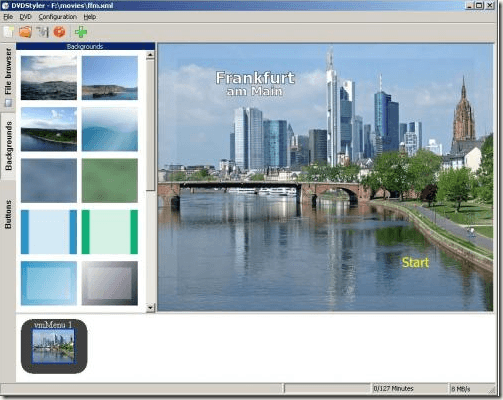
Task: Pick the blurry blue wave background
Action: (x=110, y=129)
